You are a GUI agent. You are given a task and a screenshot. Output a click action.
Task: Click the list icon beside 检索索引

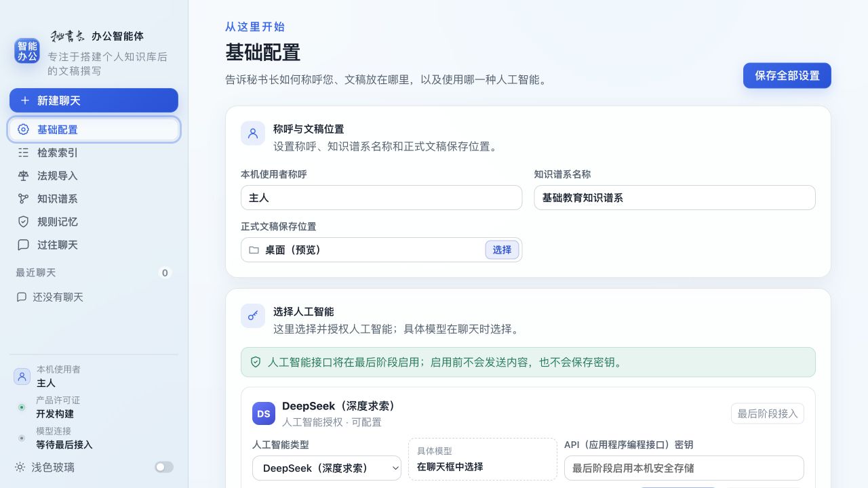coord(23,152)
